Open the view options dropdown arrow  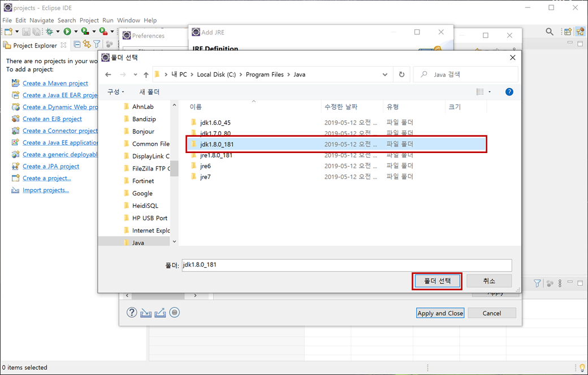490,92
